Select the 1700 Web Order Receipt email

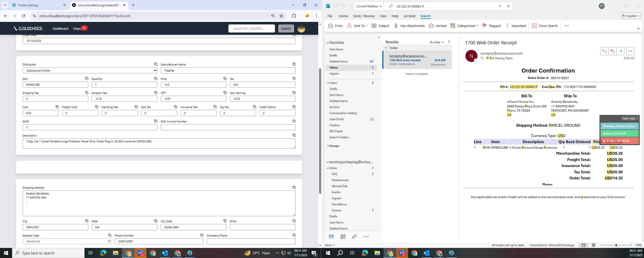[x=417, y=60]
